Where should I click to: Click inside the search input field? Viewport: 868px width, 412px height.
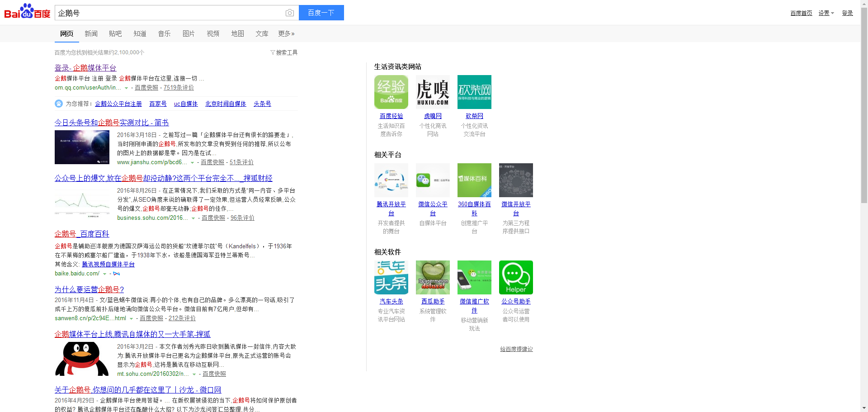coord(172,13)
